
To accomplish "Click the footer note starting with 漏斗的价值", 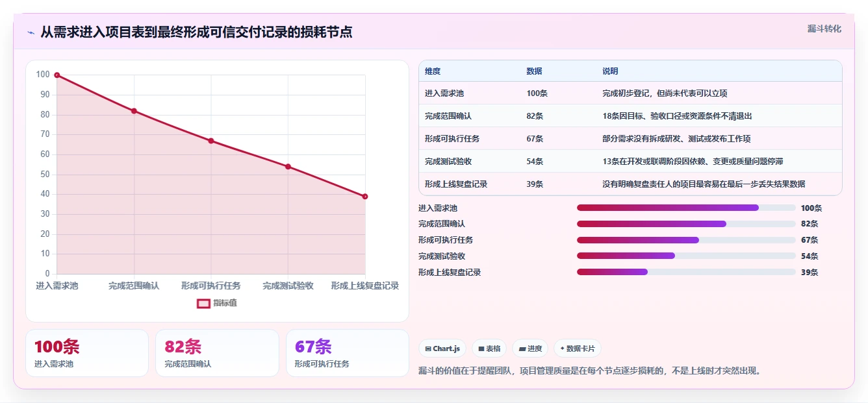I will point(590,371).
